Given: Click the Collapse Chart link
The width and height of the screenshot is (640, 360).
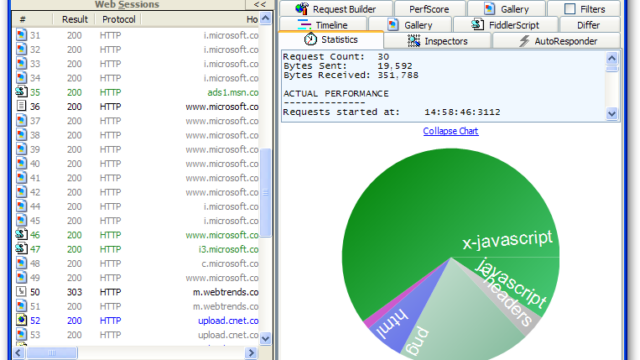Looking at the screenshot, I should click(451, 131).
